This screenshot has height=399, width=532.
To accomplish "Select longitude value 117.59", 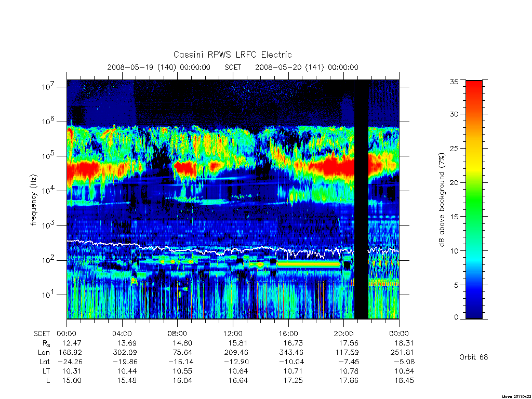I will (347, 353).
